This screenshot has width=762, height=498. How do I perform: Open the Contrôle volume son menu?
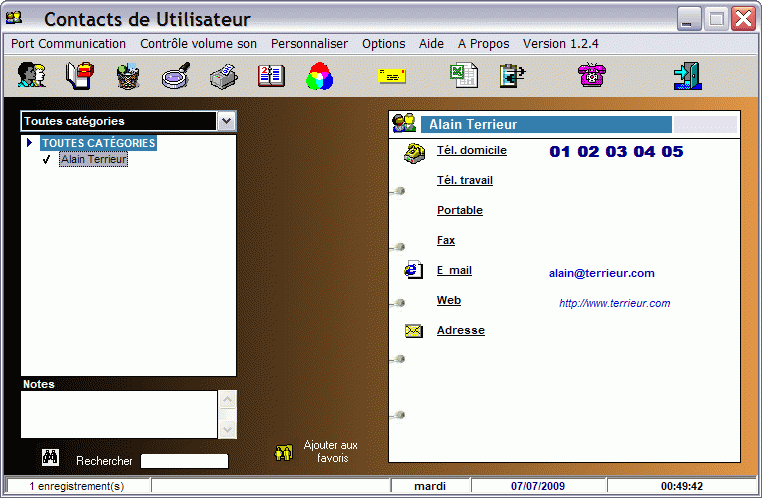pyautogui.click(x=198, y=44)
